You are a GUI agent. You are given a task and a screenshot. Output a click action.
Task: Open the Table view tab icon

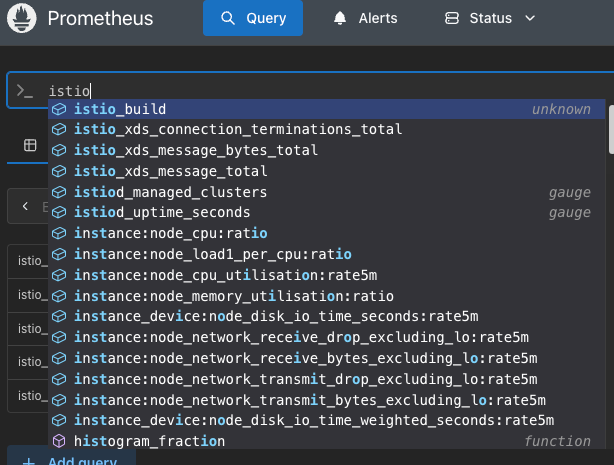[x=30, y=145]
